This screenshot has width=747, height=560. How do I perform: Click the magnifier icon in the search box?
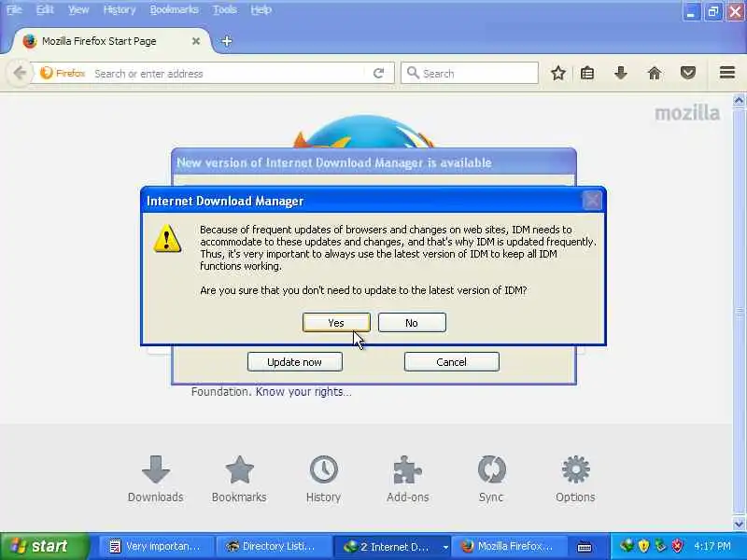pos(413,73)
